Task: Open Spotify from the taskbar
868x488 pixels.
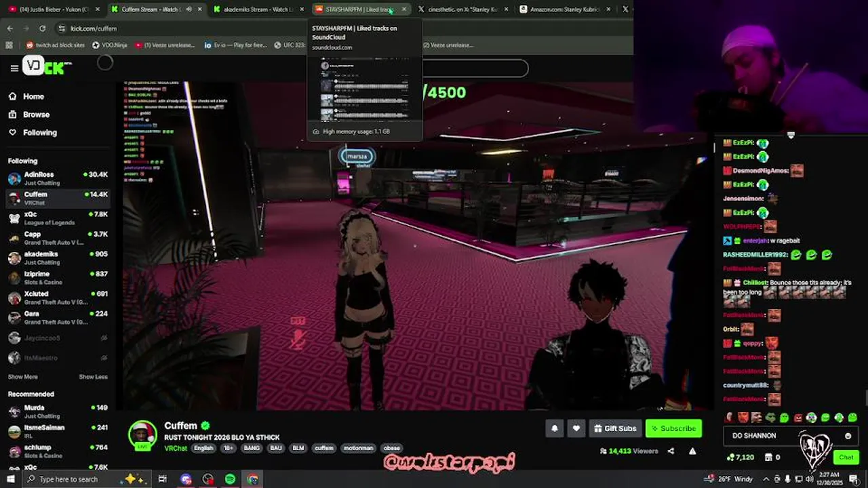Action: coord(231,479)
